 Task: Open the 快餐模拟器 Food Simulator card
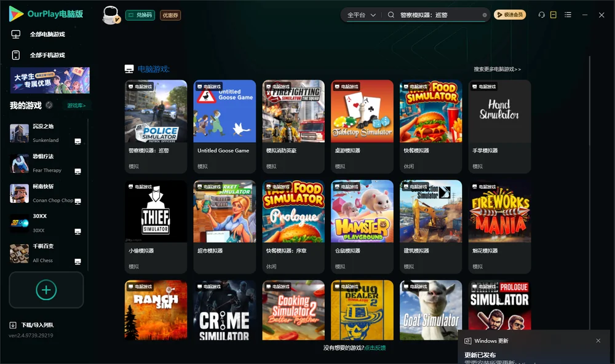coord(431,126)
